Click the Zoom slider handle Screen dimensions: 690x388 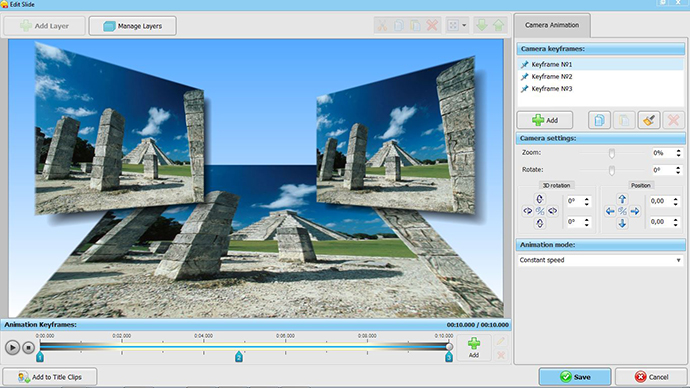[x=612, y=153]
